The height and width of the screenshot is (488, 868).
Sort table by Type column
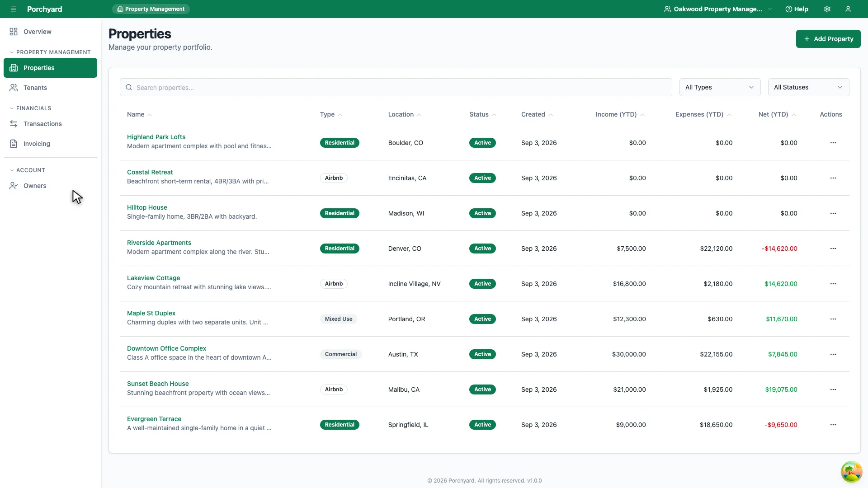(331, 114)
